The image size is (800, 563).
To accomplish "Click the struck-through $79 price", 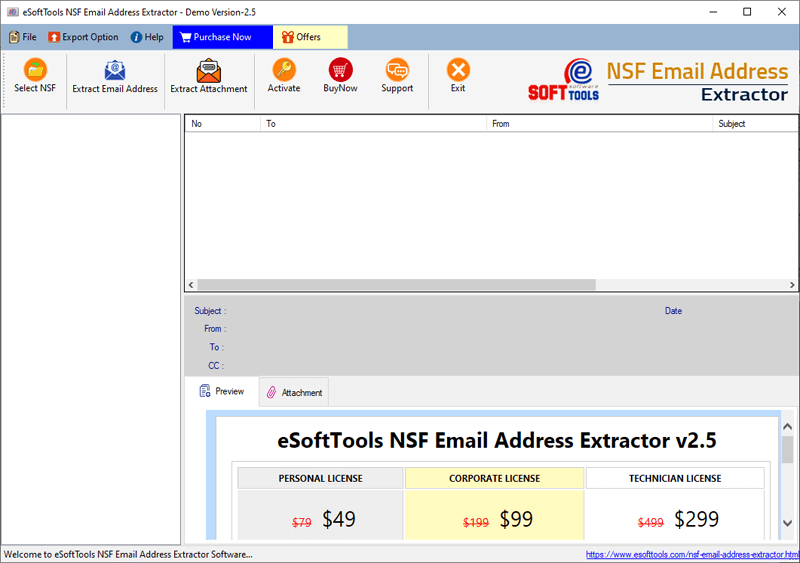I will point(302,522).
